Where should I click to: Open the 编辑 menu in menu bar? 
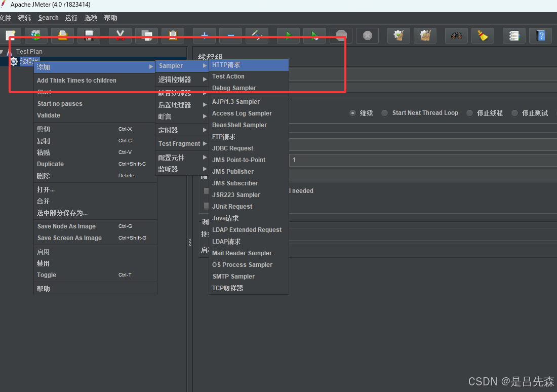24,18
